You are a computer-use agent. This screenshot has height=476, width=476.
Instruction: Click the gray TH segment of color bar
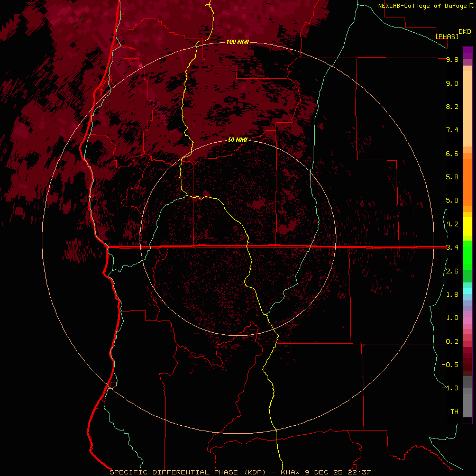[x=467, y=405]
